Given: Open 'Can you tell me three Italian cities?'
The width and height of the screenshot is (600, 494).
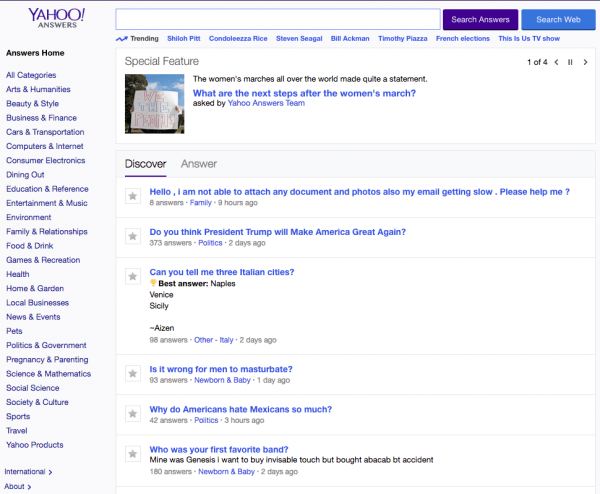Looking at the screenshot, I should click(x=222, y=272).
